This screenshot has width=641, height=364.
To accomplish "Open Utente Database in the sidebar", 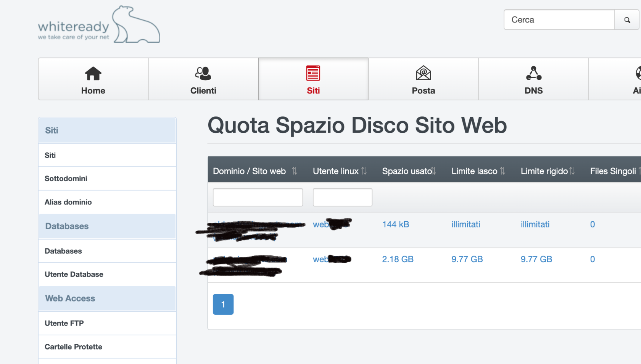I will point(107,274).
